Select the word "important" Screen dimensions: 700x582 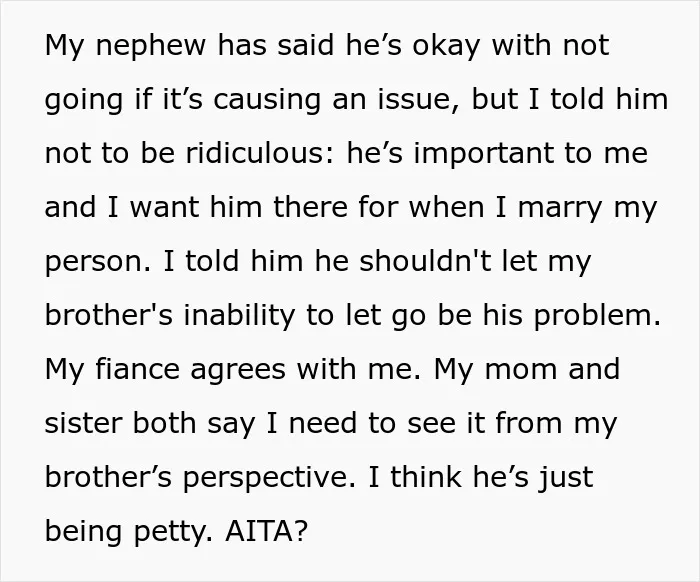coord(484,153)
